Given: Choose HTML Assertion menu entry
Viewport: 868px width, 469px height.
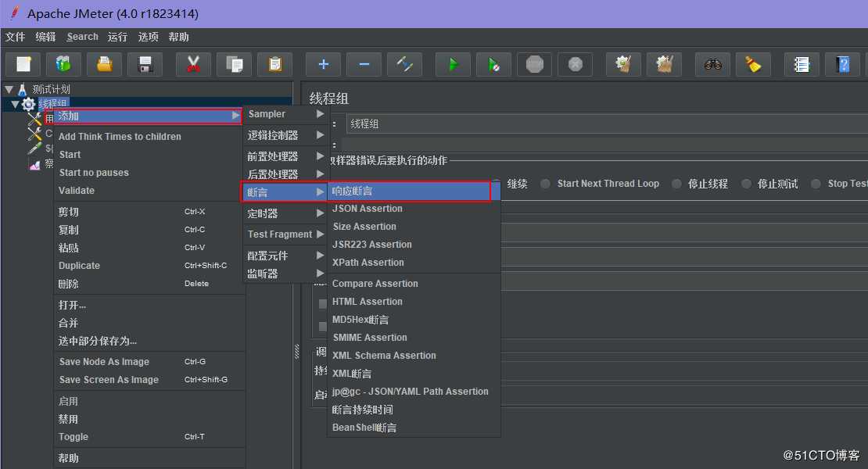Looking at the screenshot, I should tap(414, 302).
